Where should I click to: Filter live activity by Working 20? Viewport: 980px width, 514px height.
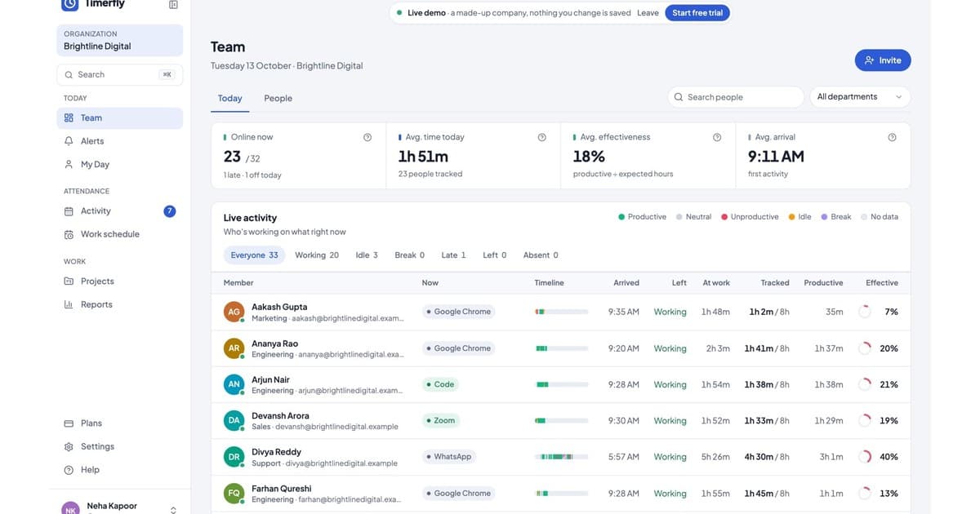point(317,255)
